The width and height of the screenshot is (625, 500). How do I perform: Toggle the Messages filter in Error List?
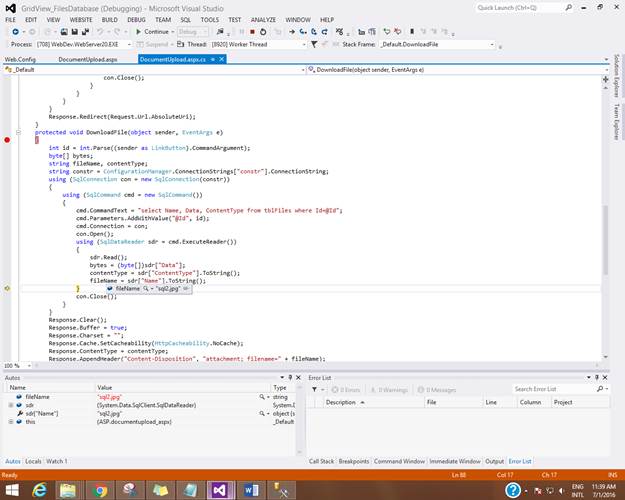pos(438,389)
